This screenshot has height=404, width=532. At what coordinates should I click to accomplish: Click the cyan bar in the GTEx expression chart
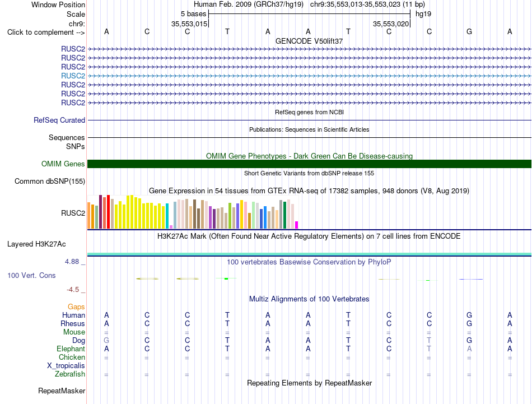click(167, 216)
